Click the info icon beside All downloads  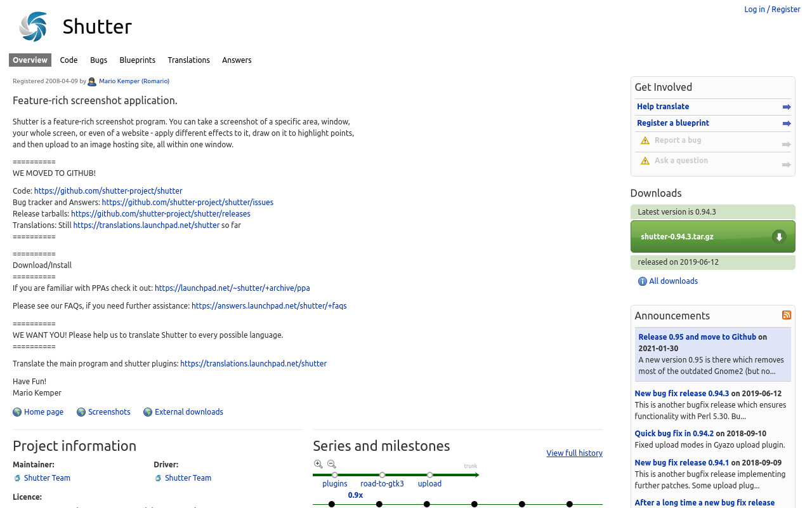coord(642,281)
